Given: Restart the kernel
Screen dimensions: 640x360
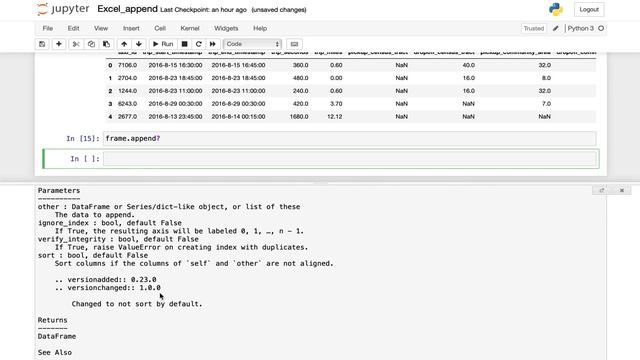Looking at the screenshot, I should [199, 44].
